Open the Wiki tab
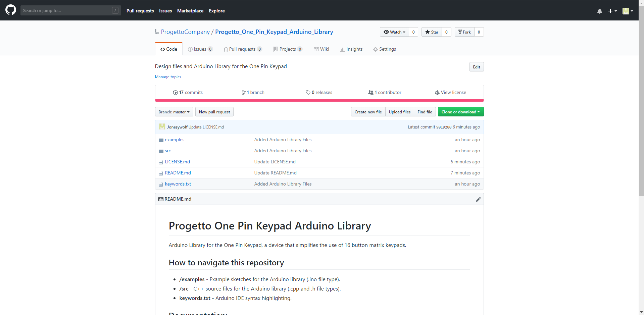The height and width of the screenshot is (315, 644). 321,49
